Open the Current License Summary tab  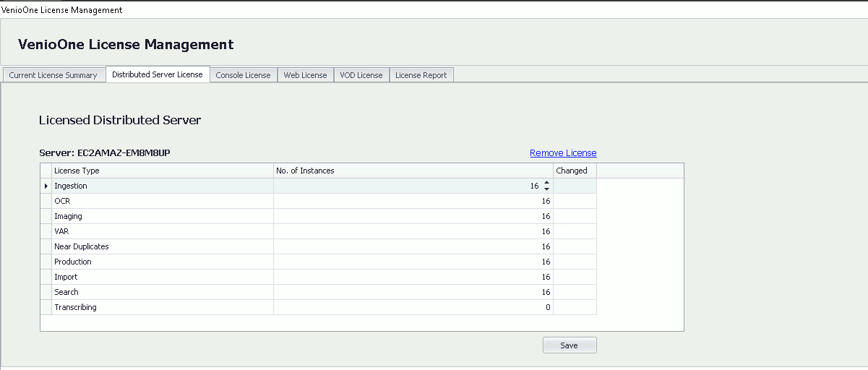53,75
